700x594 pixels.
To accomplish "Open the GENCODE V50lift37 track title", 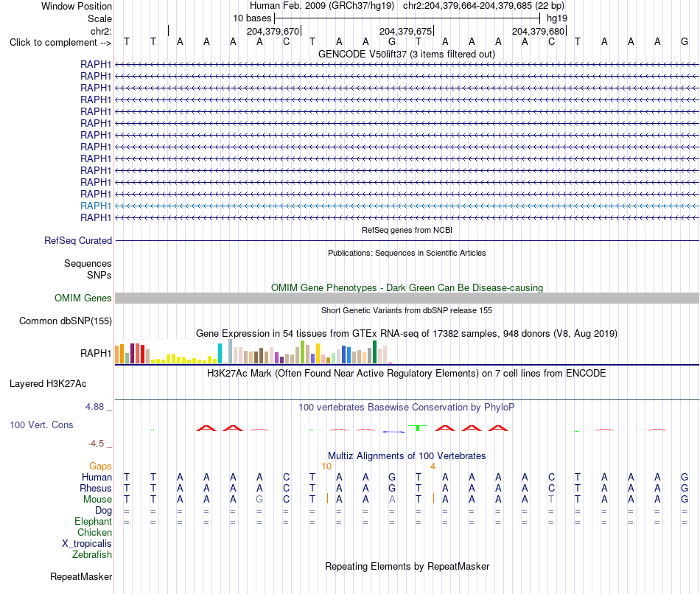I will coord(406,54).
